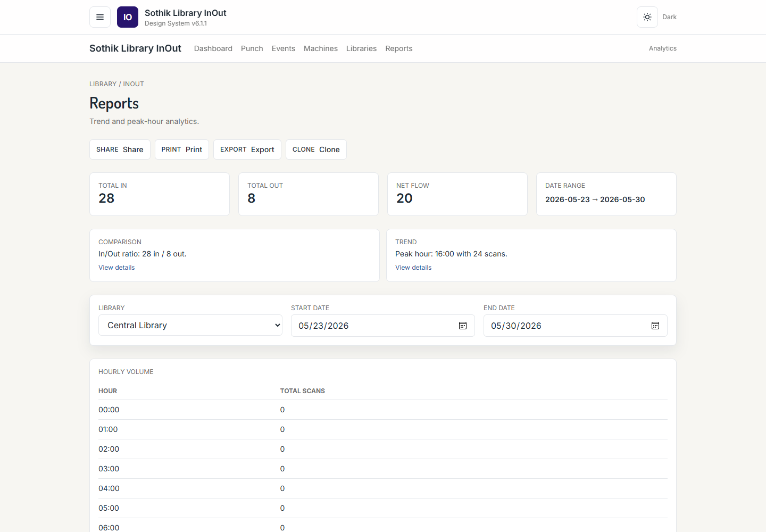Viewport: 766px width, 532px height.
Task: Click 'Peak hour: 16:00 with 24 scans.'
Action: pyautogui.click(x=451, y=254)
